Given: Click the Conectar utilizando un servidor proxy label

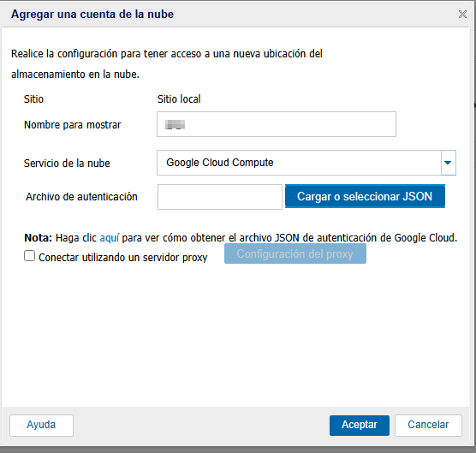Looking at the screenshot, I should pyautogui.click(x=123, y=258).
